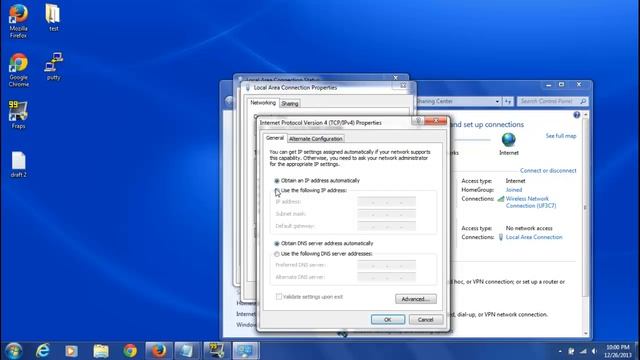Open the Windows Start menu
This screenshot has height=360, width=640.
tap(13, 351)
